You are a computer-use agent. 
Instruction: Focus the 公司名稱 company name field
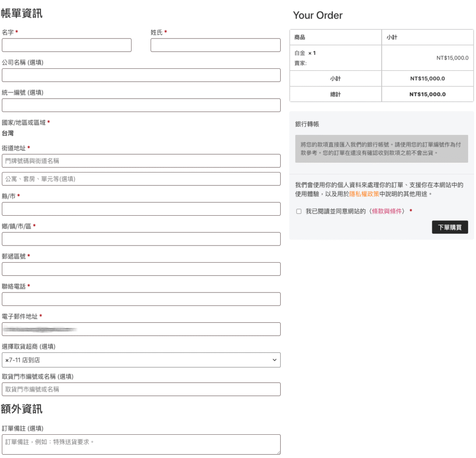click(141, 75)
